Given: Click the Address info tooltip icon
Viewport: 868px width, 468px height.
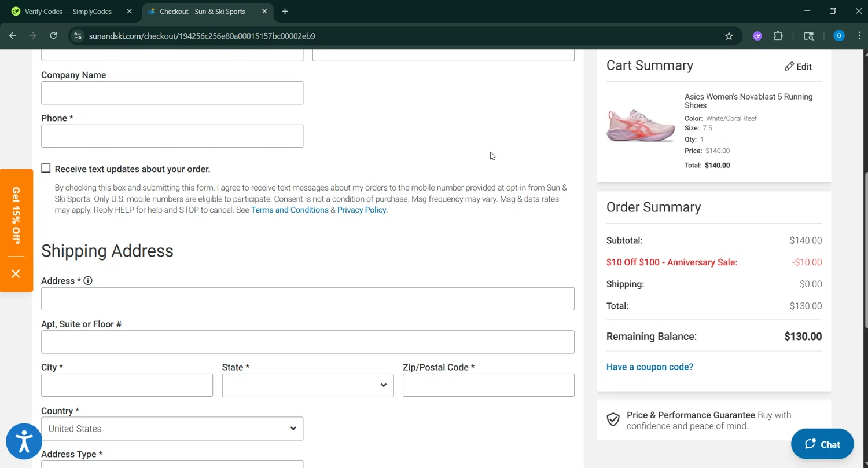Looking at the screenshot, I should (88, 281).
